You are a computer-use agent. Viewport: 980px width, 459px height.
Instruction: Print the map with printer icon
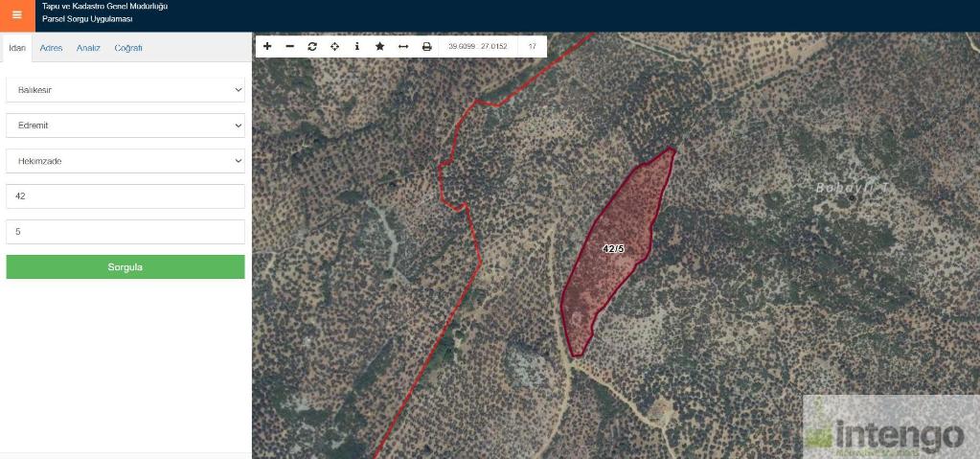click(x=427, y=46)
